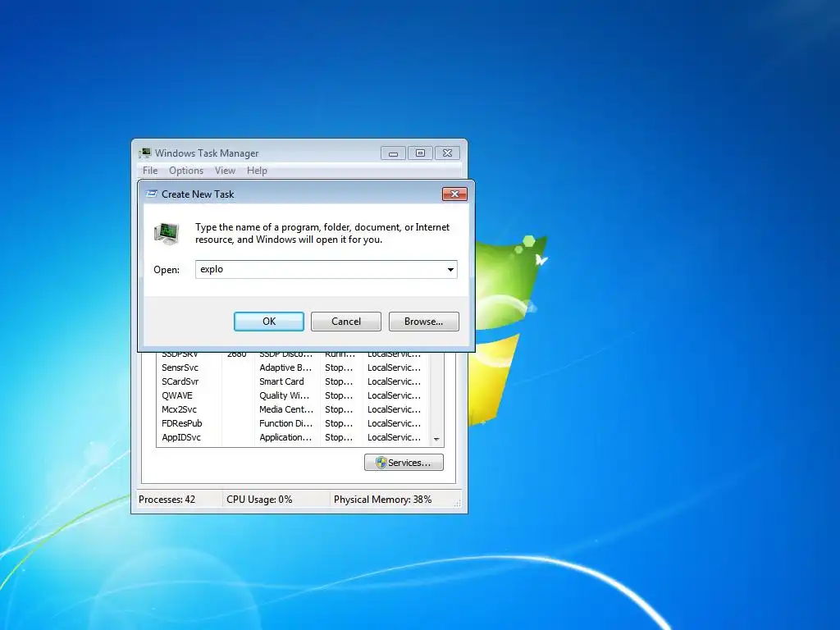Click CPU Usage: 0% in status bar
The image size is (840, 630).
tap(259, 500)
